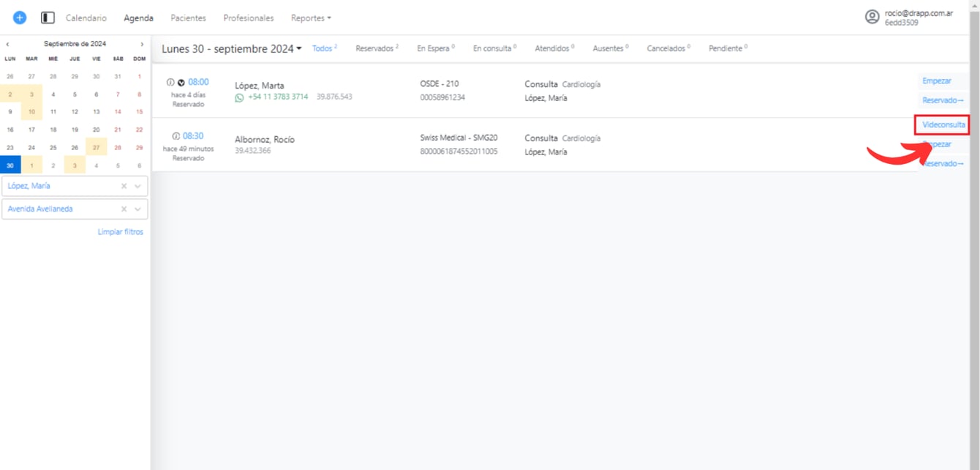The image size is (980, 470).
Task: Open the 08:00 appointment time link
Action: 198,82
